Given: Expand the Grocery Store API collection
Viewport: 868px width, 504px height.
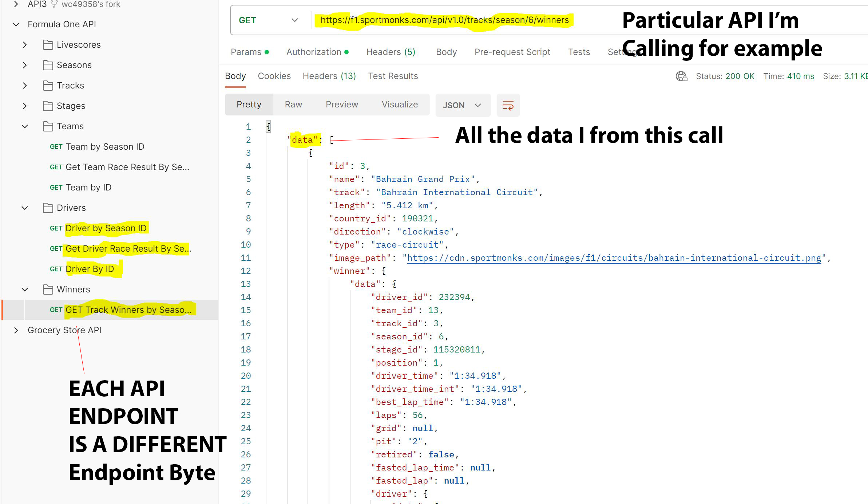Looking at the screenshot, I should pos(16,330).
